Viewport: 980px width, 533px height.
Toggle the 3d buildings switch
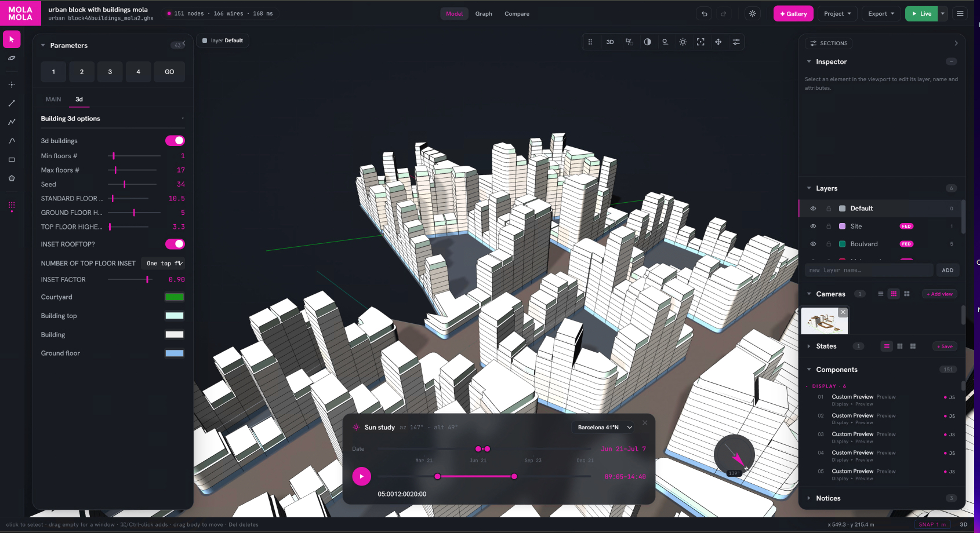click(175, 141)
